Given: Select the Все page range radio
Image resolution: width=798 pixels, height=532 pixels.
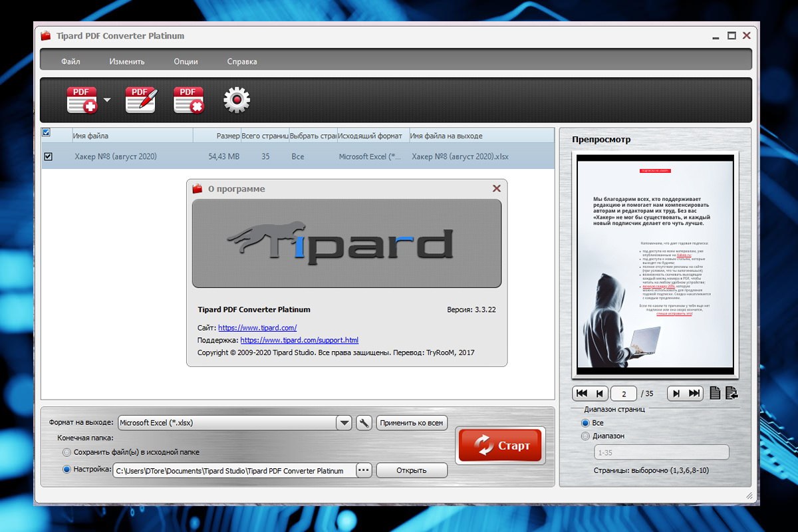Looking at the screenshot, I should pos(585,423).
